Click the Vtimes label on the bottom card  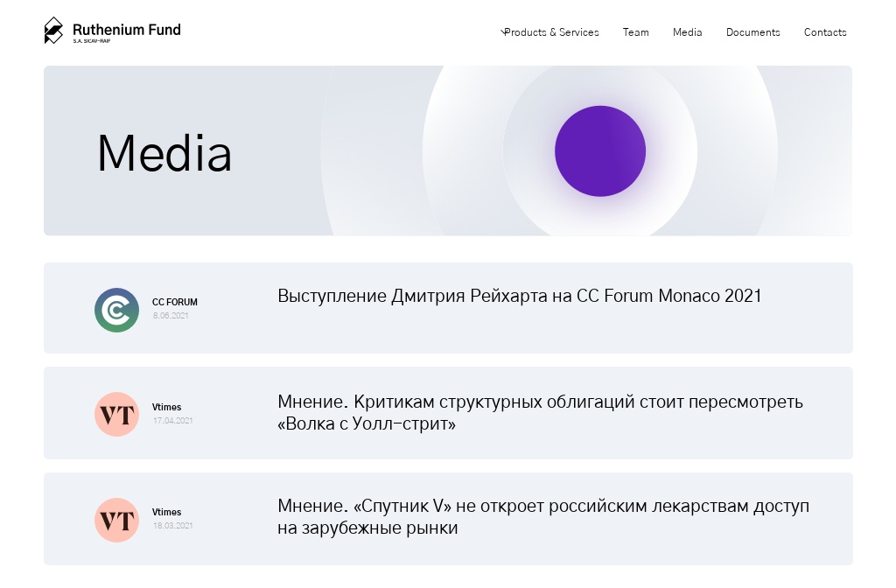[166, 512]
